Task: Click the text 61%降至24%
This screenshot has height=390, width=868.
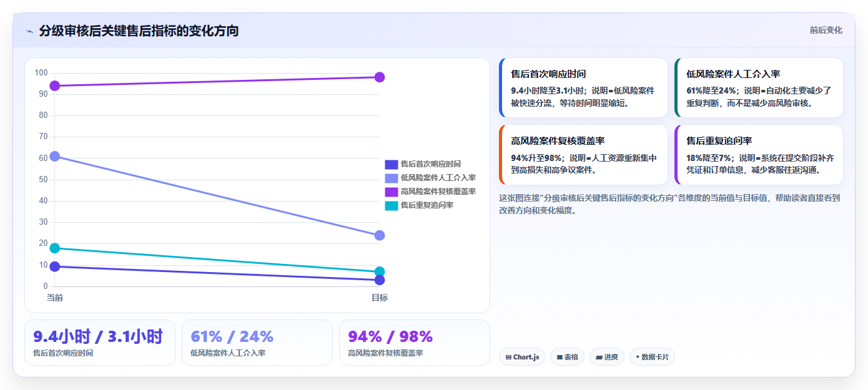Action: coord(711,90)
